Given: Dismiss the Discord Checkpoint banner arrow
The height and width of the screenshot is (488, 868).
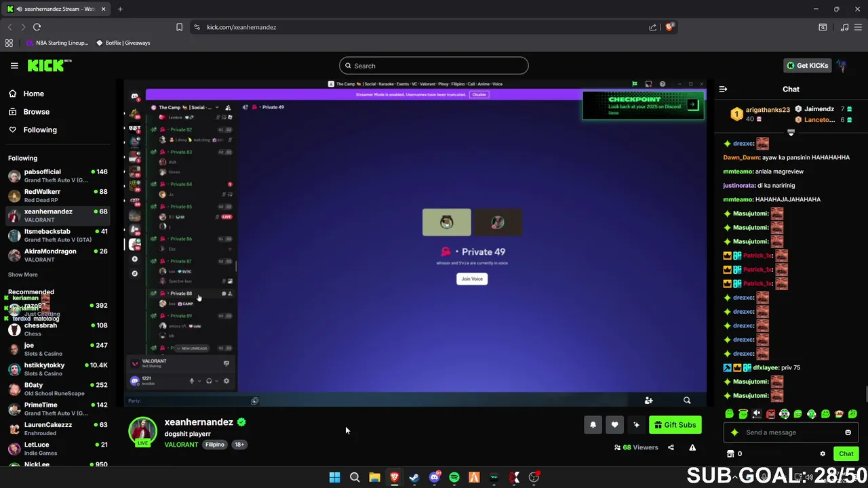Looking at the screenshot, I should point(692,104).
